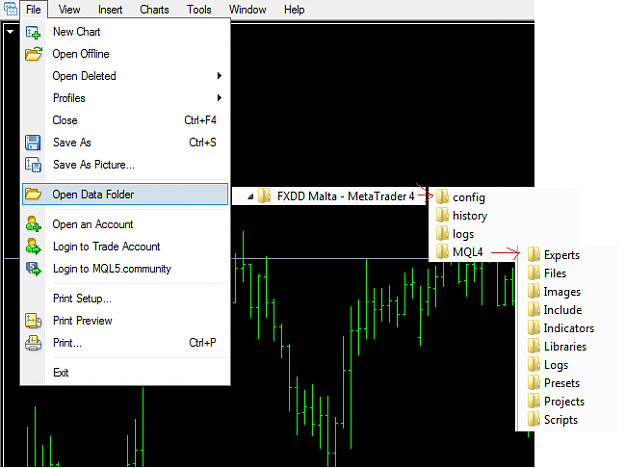Choose Open Data Folder entry

pyautogui.click(x=125, y=194)
